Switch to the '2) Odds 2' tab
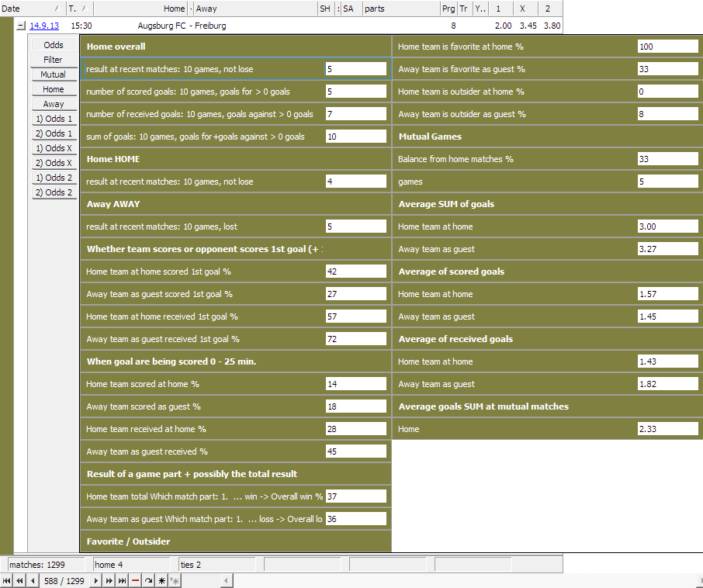This screenshot has height=588, width=703. pos(54,192)
